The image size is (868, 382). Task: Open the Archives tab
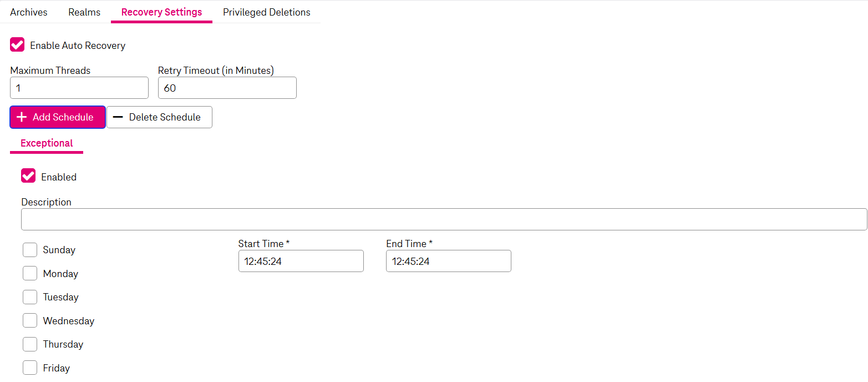pos(29,12)
